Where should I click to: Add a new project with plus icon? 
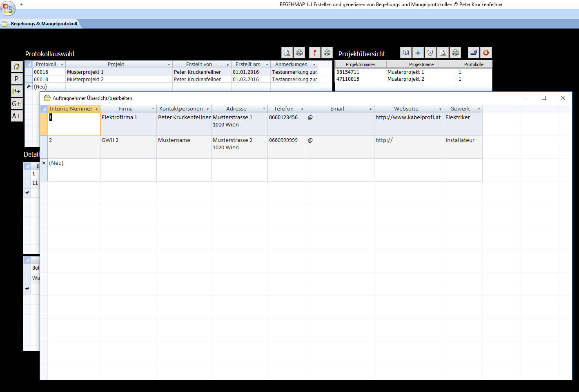(418, 53)
